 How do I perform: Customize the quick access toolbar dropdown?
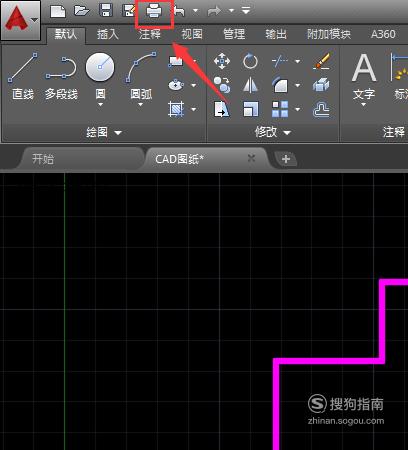246,11
